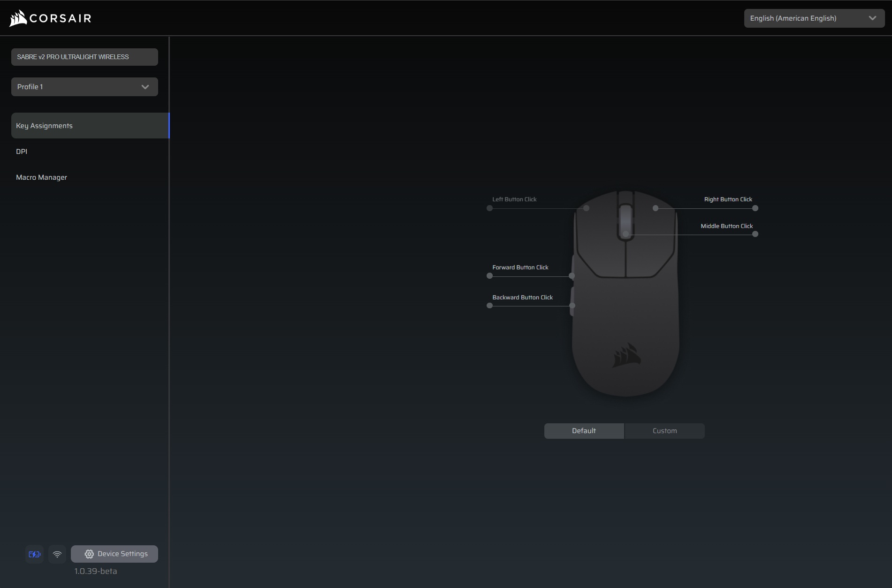Open Device Settings
The width and height of the screenshot is (892, 588).
point(114,554)
